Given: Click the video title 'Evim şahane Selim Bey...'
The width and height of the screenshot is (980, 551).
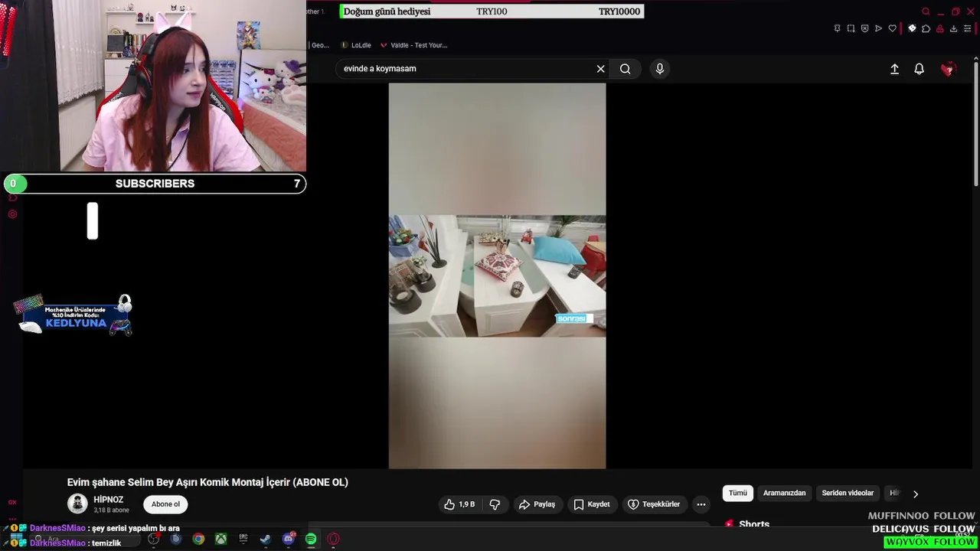Looking at the screenshot, I should click(207, 482).
